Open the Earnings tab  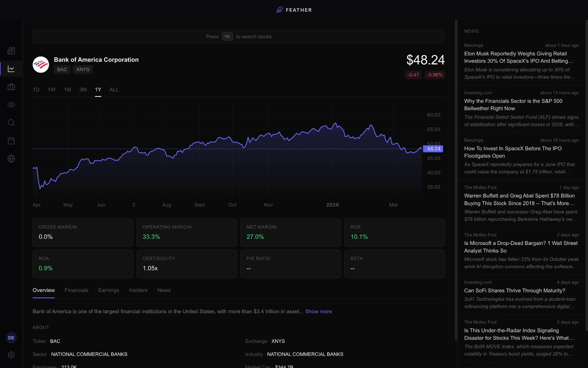(x=108, y=290)
